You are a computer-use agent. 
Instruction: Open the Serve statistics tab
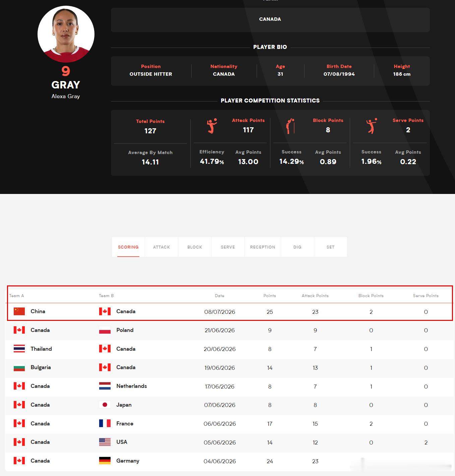[228, 247]
